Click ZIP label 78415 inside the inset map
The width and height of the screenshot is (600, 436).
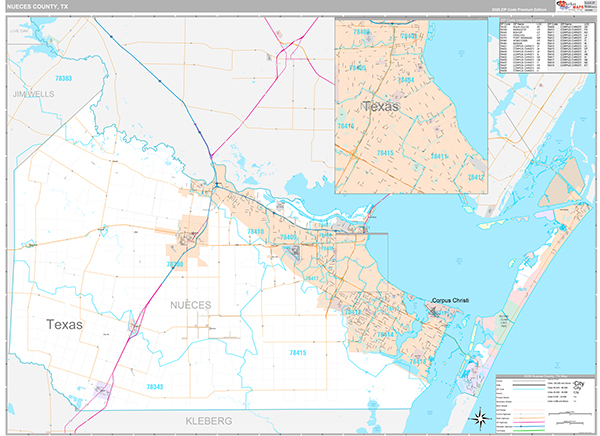(385, 153)
